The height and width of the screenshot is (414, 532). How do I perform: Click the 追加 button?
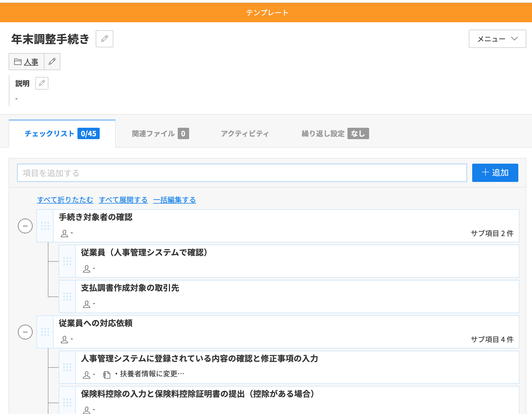(x=495, y=173)
